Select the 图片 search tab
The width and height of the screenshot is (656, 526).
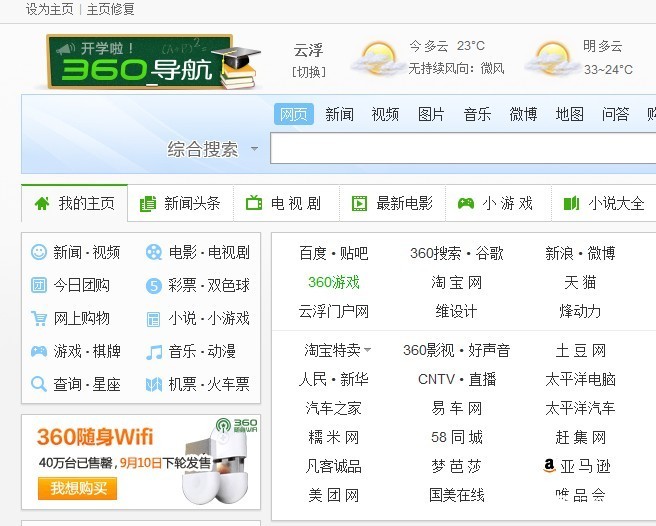click(x=431, y=114)
